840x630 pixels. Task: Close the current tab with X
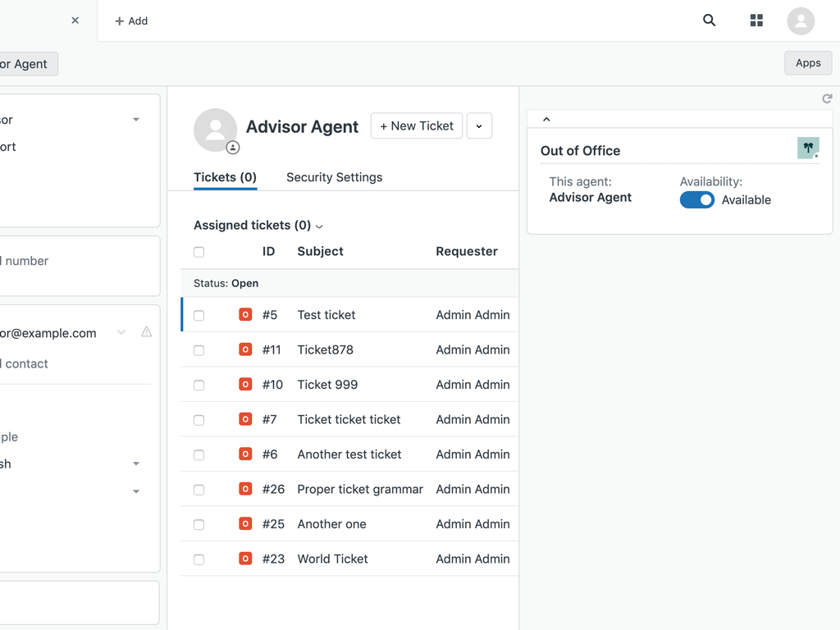(x=75, y=21)
